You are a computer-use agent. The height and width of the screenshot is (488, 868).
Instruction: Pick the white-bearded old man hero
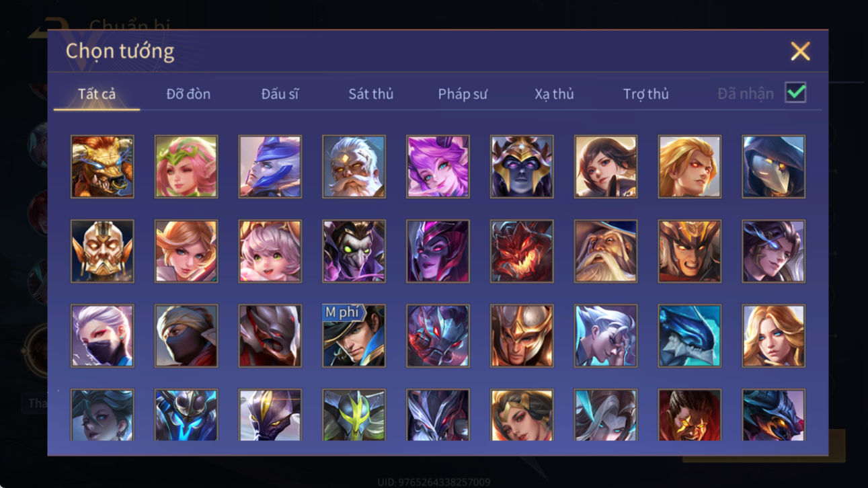tap(354, 167)
